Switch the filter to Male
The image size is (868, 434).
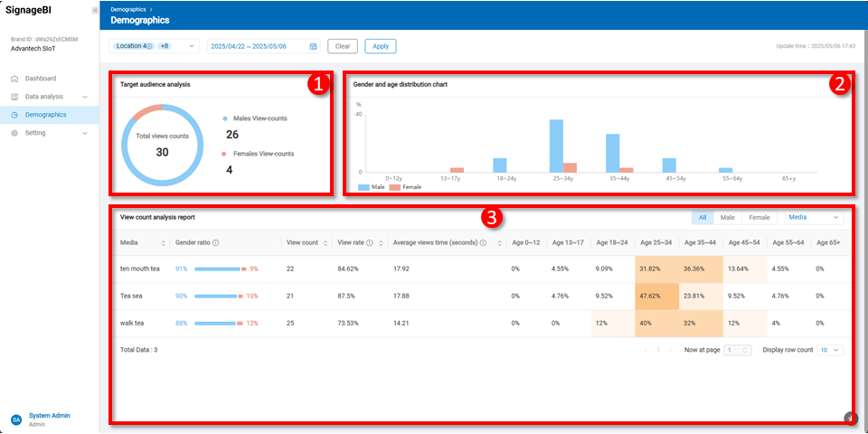click(727, 218)
